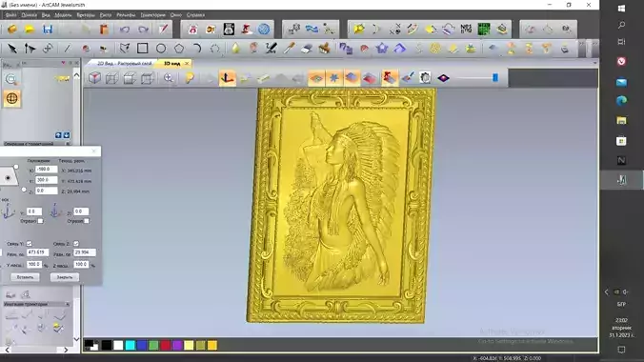
Task: Toggle the origin axes display icon
Action: click(x=227, y=78)
